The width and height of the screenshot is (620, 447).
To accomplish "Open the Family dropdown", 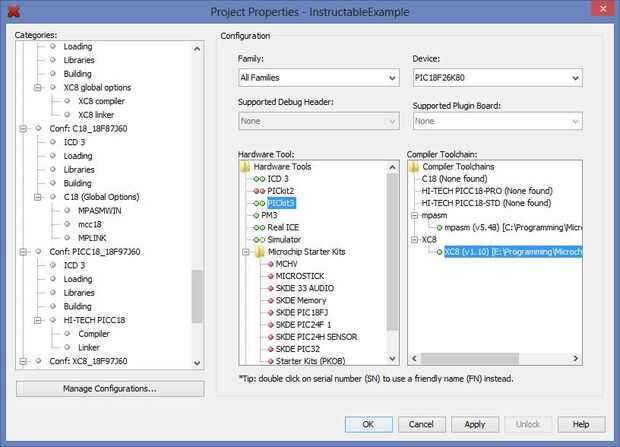I will (319, 78).
